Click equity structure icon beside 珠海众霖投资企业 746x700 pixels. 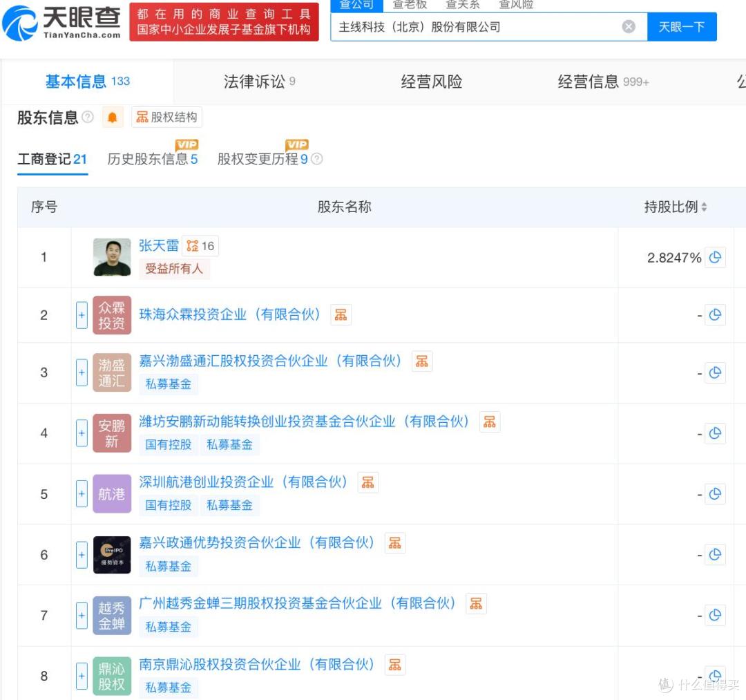[x=341, y=314]
